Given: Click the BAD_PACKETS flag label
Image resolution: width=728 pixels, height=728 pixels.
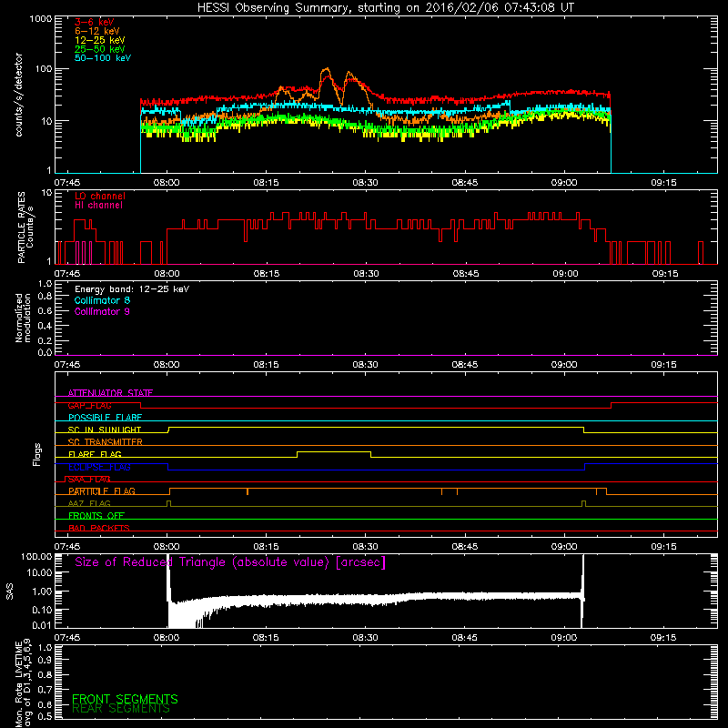Looking at the screenshot, I should point(99,528).
